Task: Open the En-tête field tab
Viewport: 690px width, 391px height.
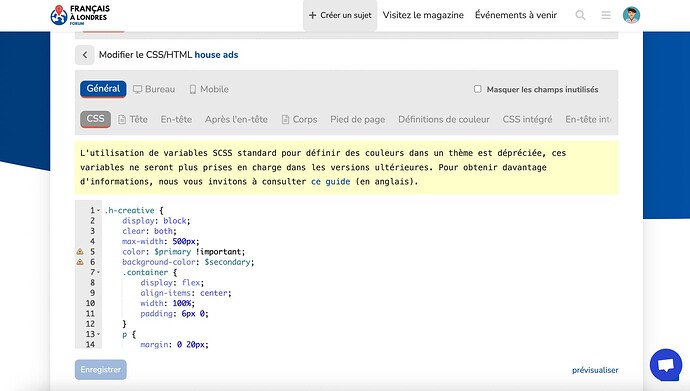Action: [176, 119]
